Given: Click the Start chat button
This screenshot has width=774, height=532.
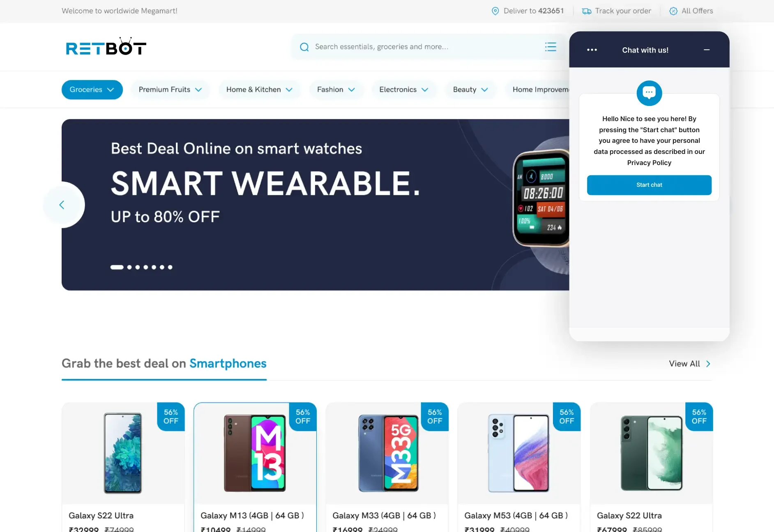Looking at the screenshot, I should tap(649, 185).
